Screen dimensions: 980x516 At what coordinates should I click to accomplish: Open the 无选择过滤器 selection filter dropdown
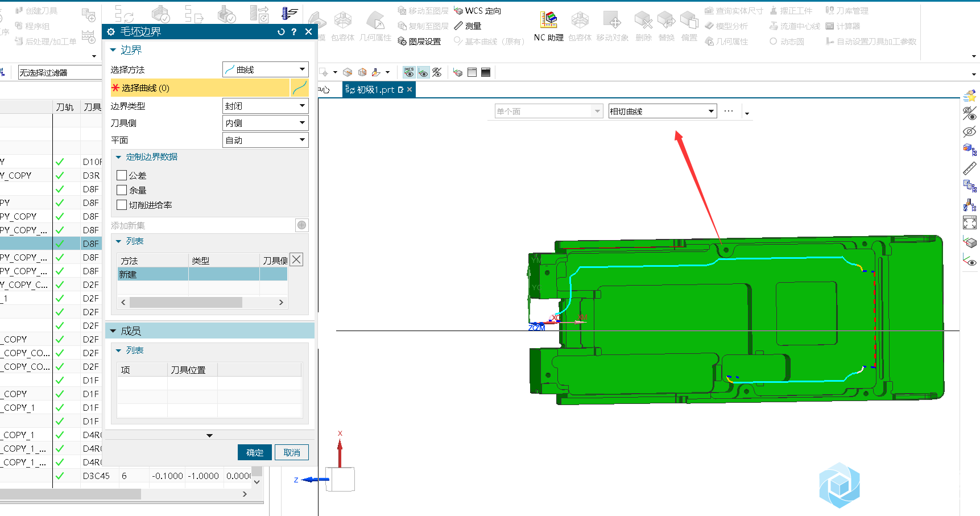click(60, 72)
